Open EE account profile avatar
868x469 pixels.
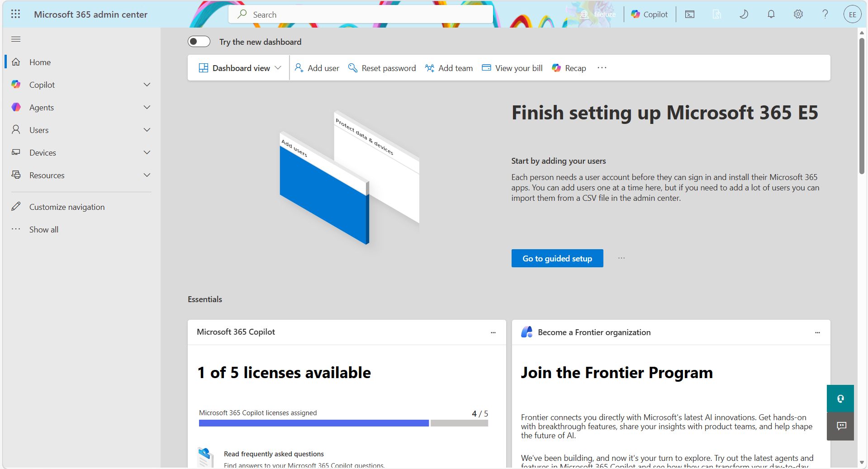click(x=853, y=14)
